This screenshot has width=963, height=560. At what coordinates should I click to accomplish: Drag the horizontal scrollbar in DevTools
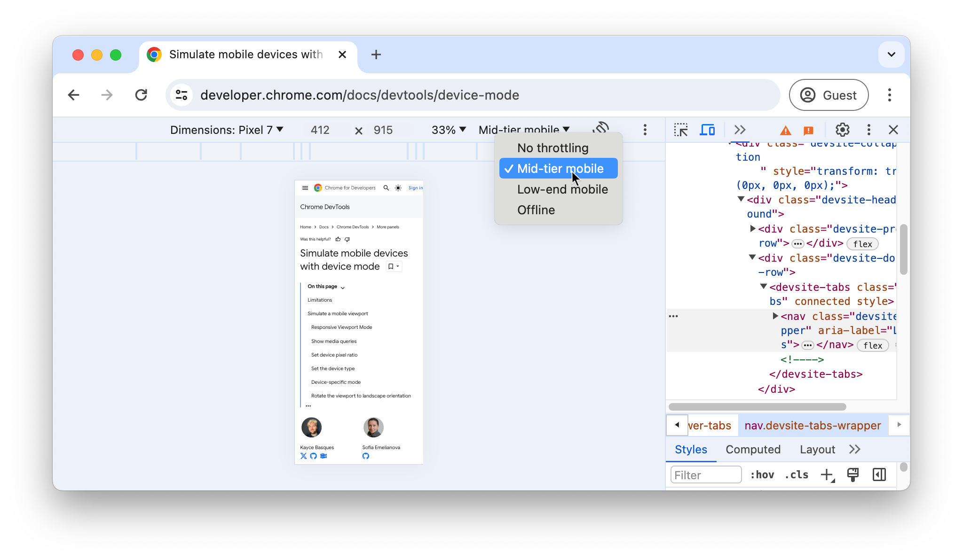coord(757,407)
